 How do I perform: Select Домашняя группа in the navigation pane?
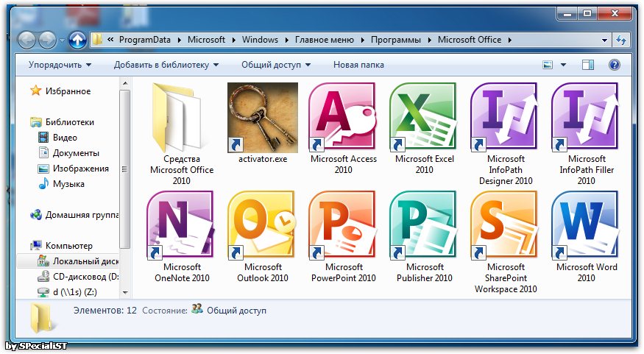click(x=75, y=215)
